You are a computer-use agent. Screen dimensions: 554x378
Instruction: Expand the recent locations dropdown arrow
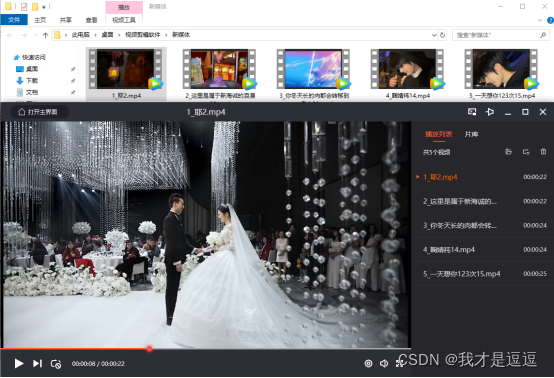(35, 35)
